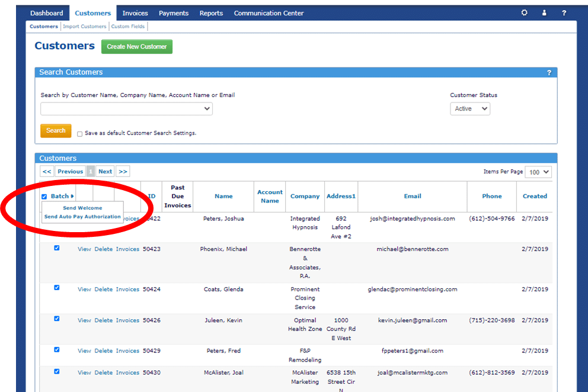Choose Send Auto Pay Authorization batch option
This screenshot has width=588, height=392.
coord(82,217)
